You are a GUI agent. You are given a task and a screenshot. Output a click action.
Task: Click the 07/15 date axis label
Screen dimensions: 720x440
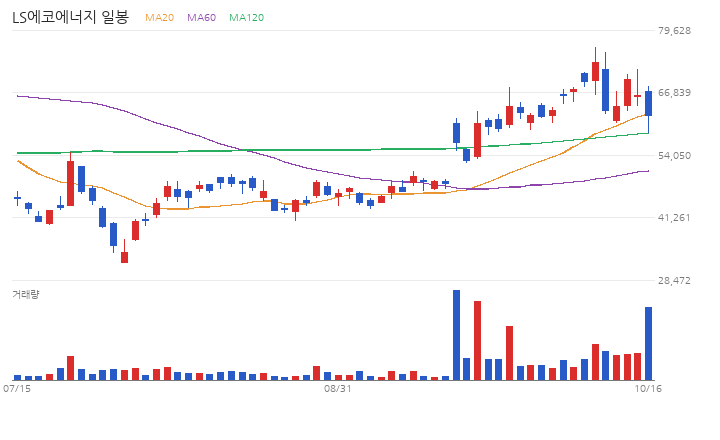pos(17,389)
